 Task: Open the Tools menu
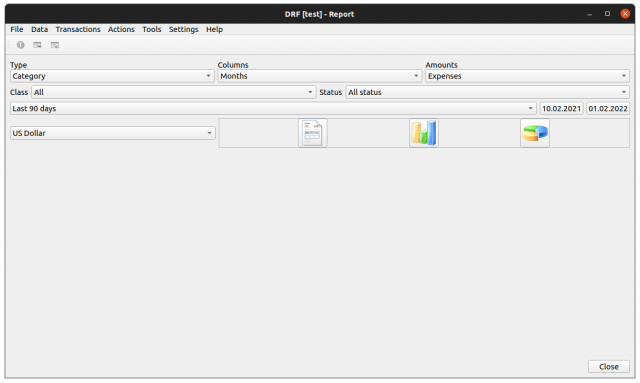152,29
